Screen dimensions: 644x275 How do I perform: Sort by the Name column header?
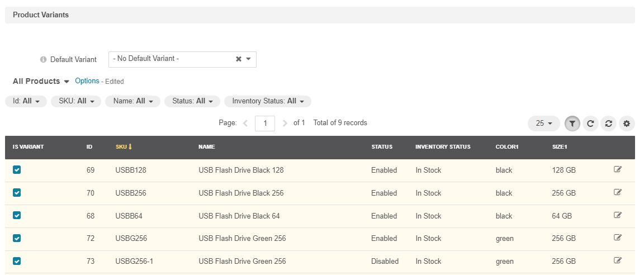pyautogui.click(x=206, y=147)
